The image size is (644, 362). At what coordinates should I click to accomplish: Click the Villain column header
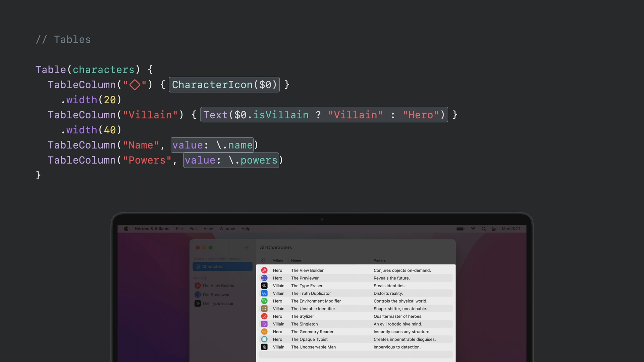[278, 260]
